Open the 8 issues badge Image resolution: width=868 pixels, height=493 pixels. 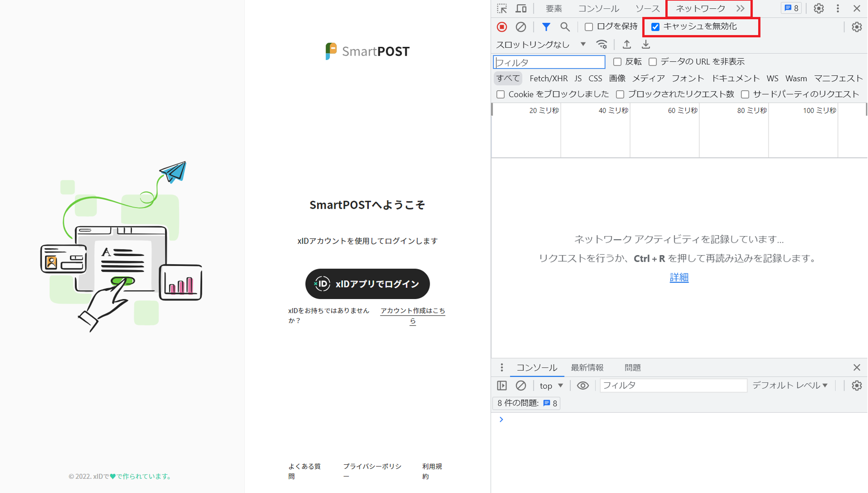pyautogui.click(x=791, y=8)
